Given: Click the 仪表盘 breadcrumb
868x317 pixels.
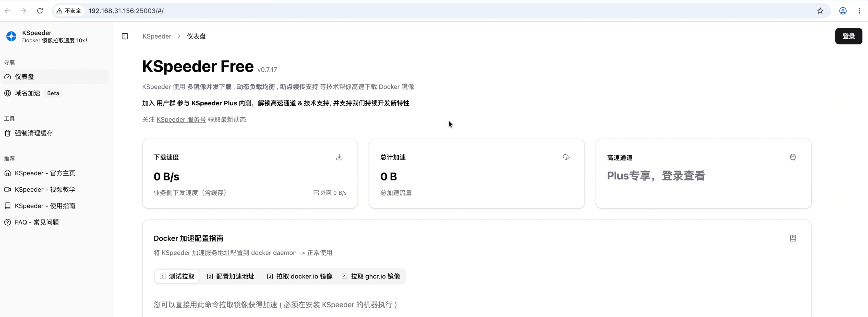Looking at the screenshot, I should pyautogui.click(x=196, y=36).
